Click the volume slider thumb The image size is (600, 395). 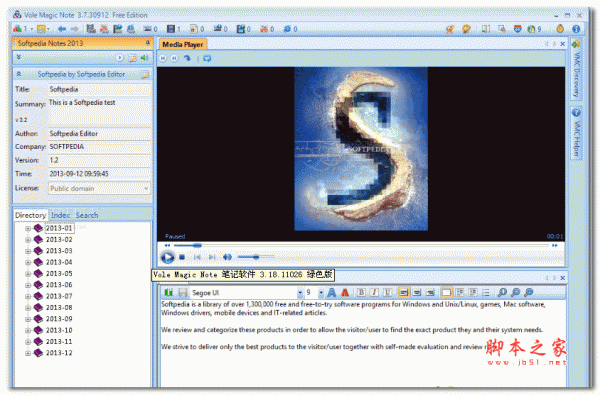(256, 257)
